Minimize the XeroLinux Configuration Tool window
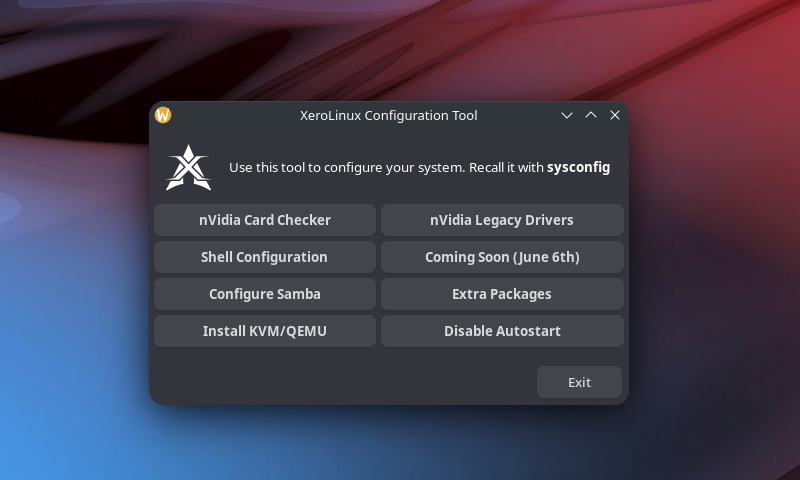Screen dimensions: 800x480 (567, 115)
